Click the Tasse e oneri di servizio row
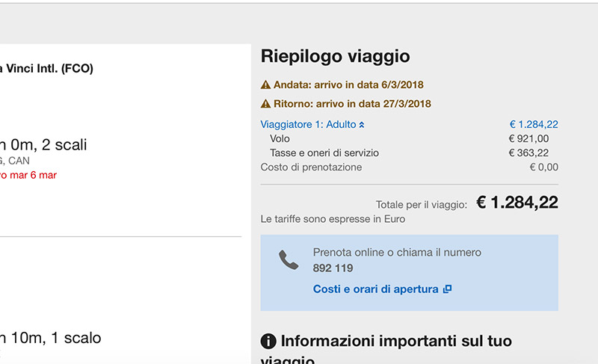 tap(324, 153)
